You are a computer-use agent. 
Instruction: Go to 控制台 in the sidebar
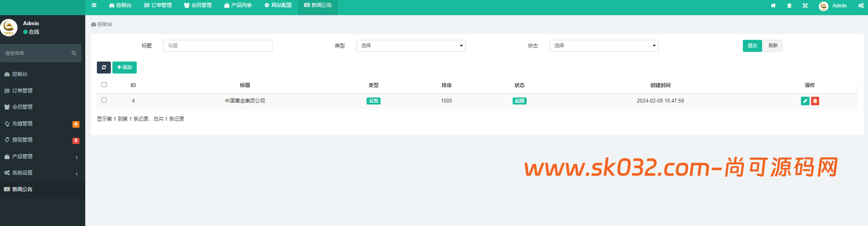pos(43,74)
